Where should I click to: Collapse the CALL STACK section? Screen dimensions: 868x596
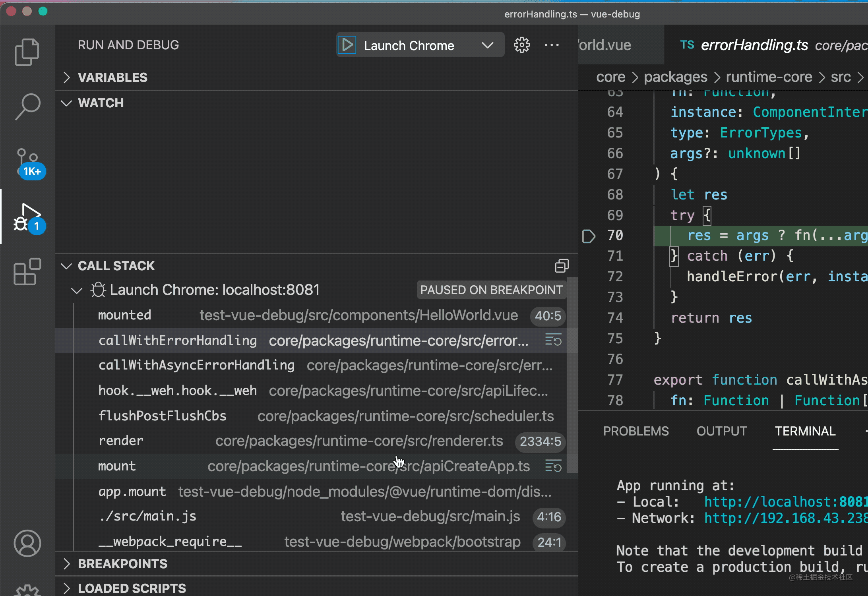coord(66,266)
